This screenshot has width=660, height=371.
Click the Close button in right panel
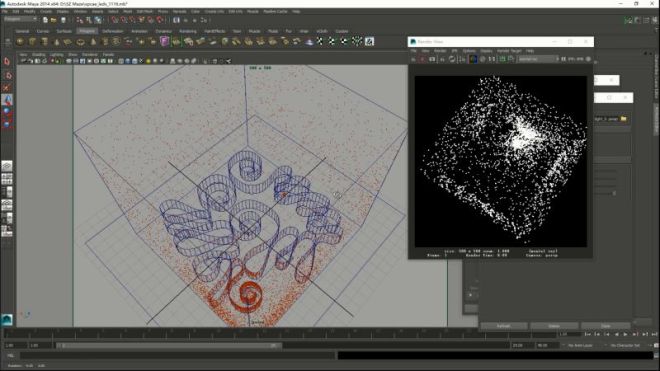(x=605, y=326)
